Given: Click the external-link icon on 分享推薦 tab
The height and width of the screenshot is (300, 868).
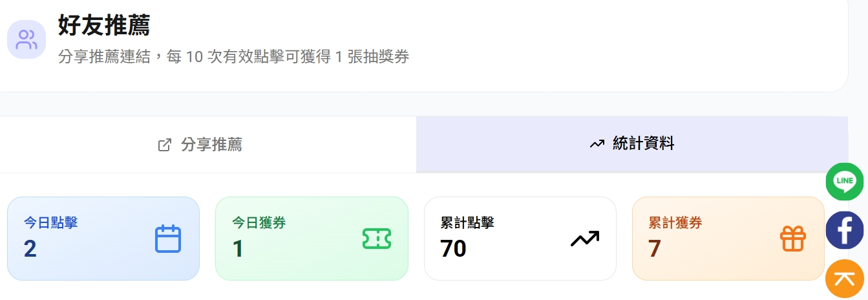Looking at the screenshot, I should [165, 145].
